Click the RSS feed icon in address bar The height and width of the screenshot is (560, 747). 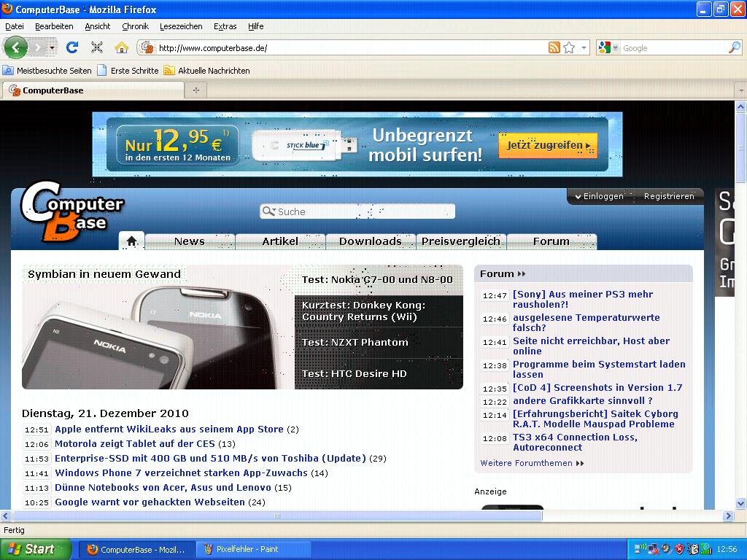pos(554,47)
